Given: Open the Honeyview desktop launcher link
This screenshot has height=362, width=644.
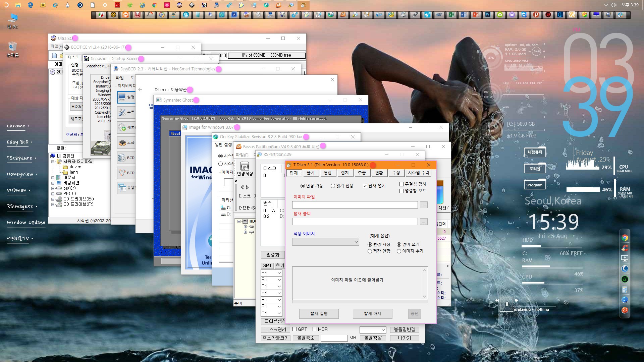Looking at the screenshot, I should tap(20, 174).
